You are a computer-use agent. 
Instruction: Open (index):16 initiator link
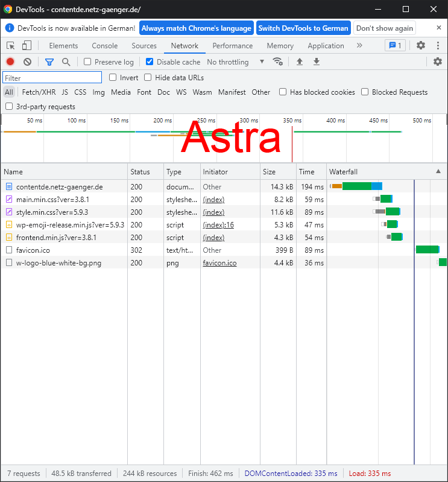point(218,224)
